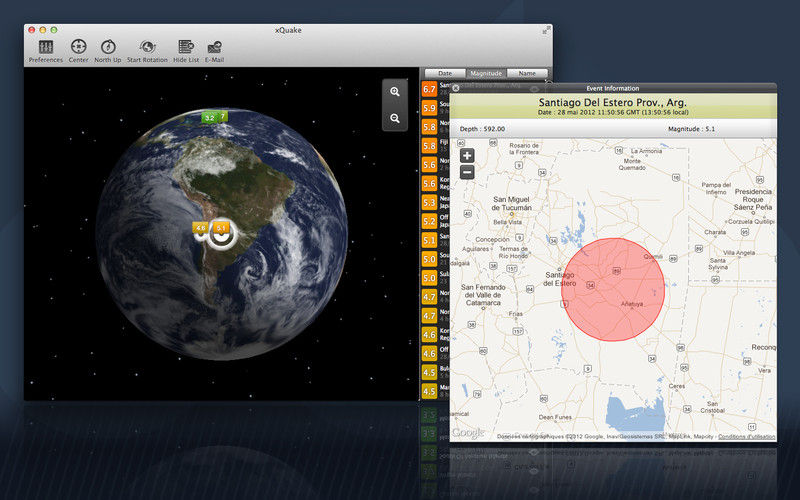Click the green zoom button of xQuake window
800x500 pixels.
click(x=54, y=30)
